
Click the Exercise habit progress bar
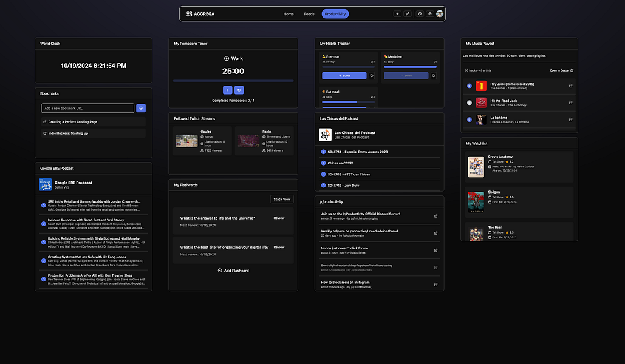[x=349, y=67]
